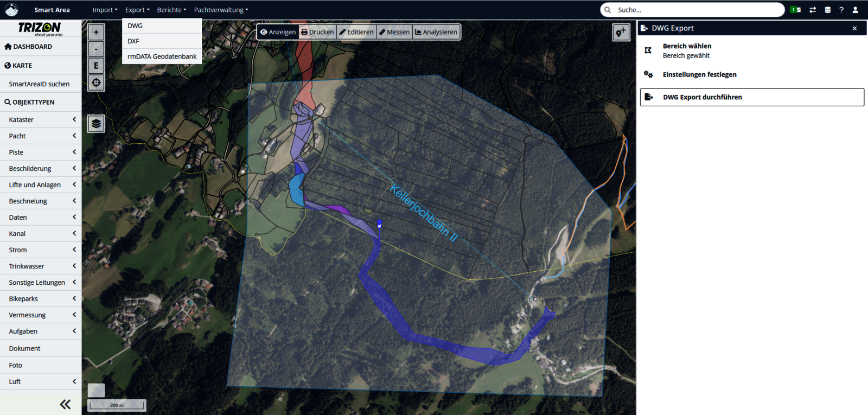Center map on current location
868x415 pixels.
pos(96,82)
